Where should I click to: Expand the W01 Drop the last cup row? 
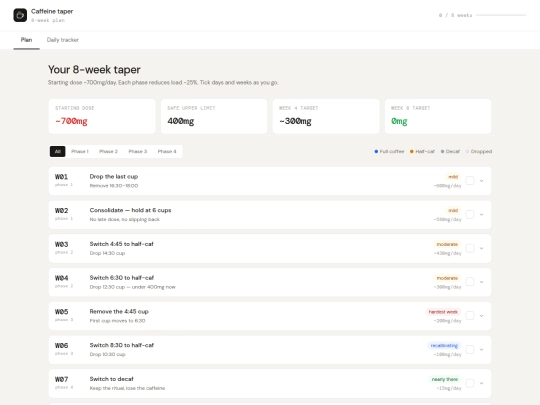481,181
